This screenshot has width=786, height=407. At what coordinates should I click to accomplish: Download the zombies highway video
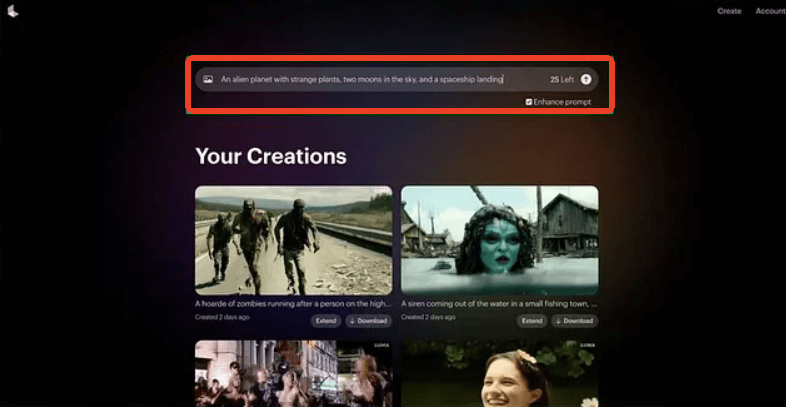coord(368,321)
